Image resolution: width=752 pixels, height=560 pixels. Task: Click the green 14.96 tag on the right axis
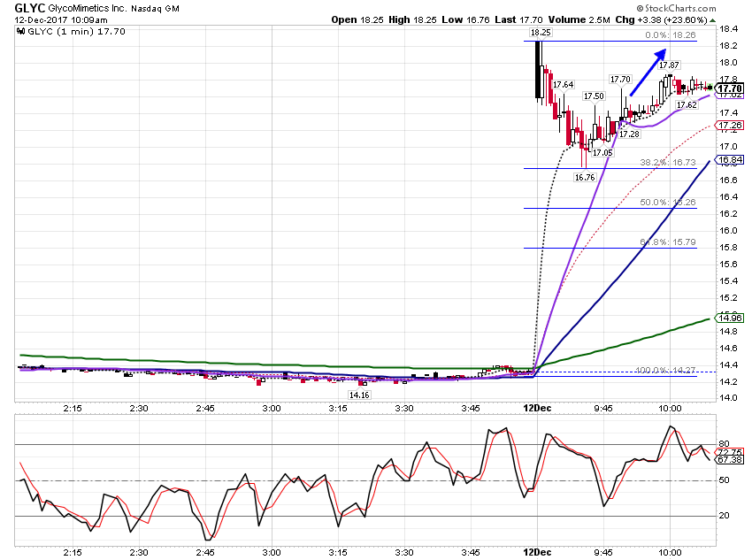point(730,318)
